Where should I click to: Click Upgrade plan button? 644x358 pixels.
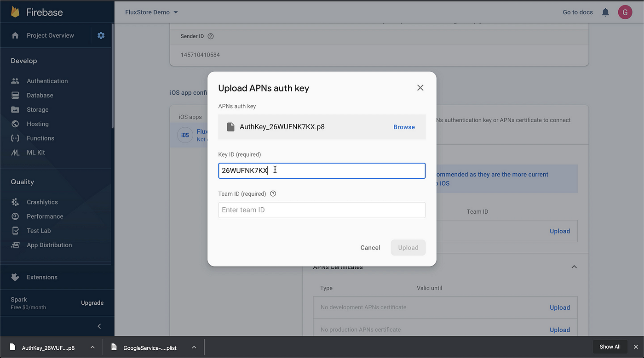[92, 303]
